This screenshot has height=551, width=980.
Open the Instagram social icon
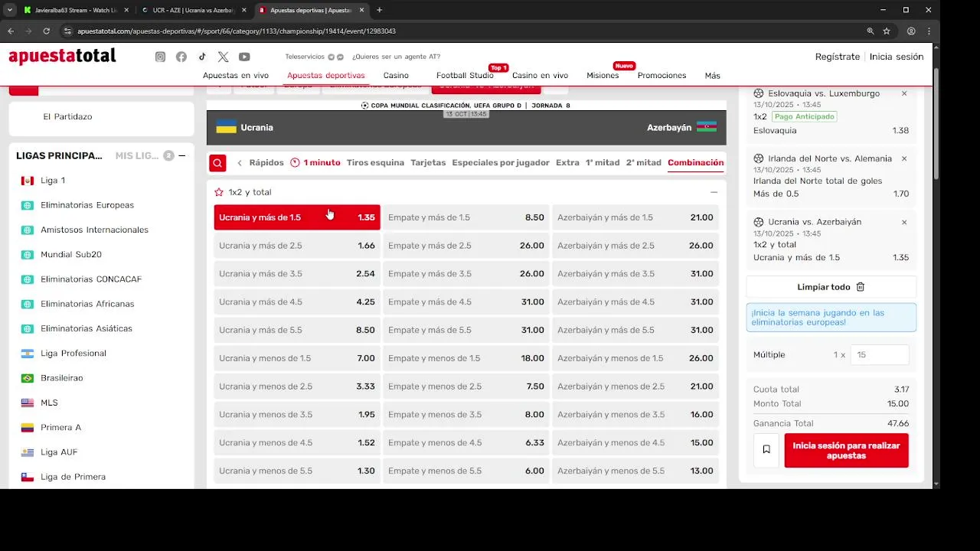(x=160, y=57)
